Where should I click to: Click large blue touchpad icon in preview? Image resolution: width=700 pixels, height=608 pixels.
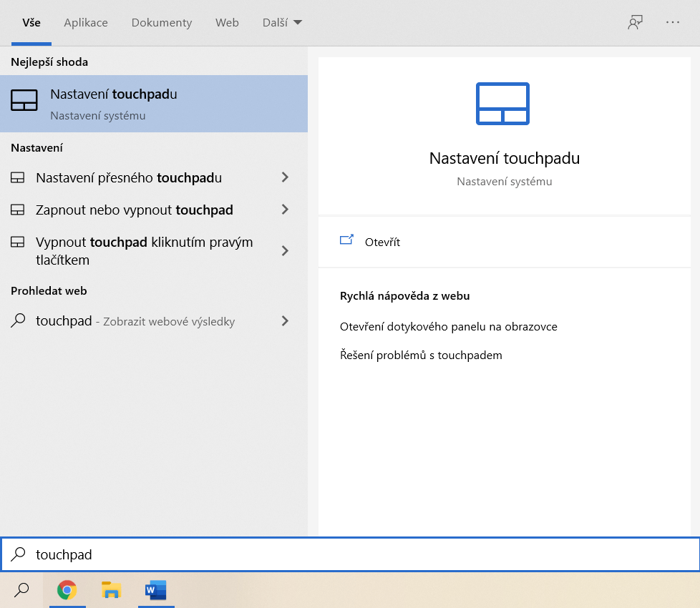(502, 104)
